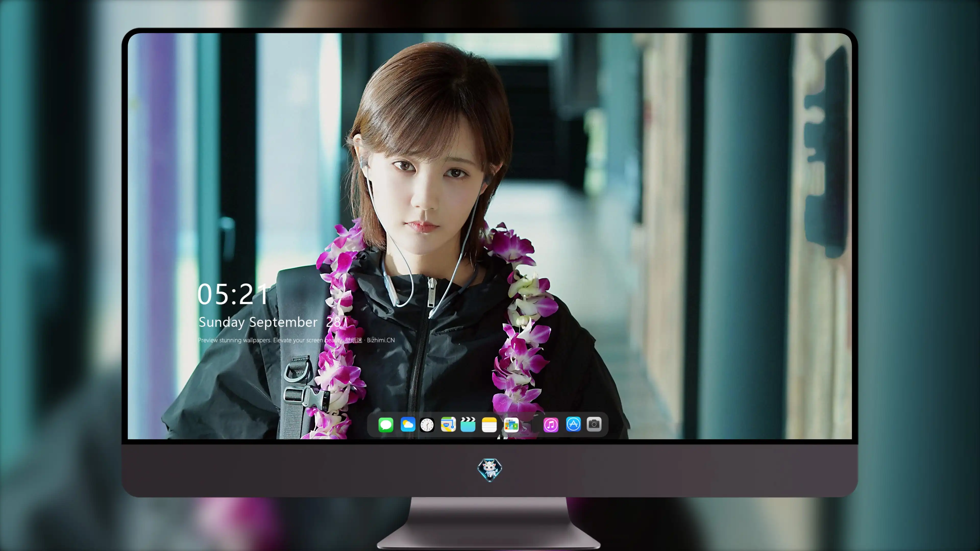Open the gray Camera app
980x551 pixels.
point(594,424)
